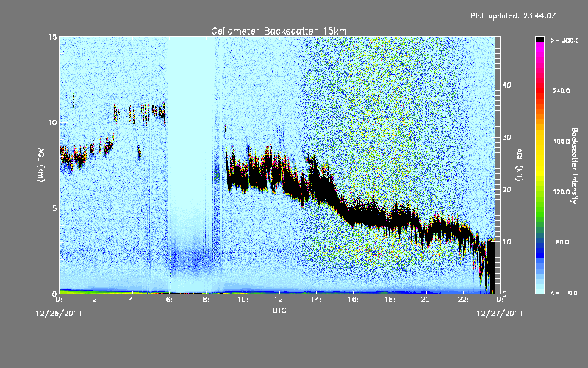Click the "Ceilometer Backscatter 15km" plot title

pos(279,31)
